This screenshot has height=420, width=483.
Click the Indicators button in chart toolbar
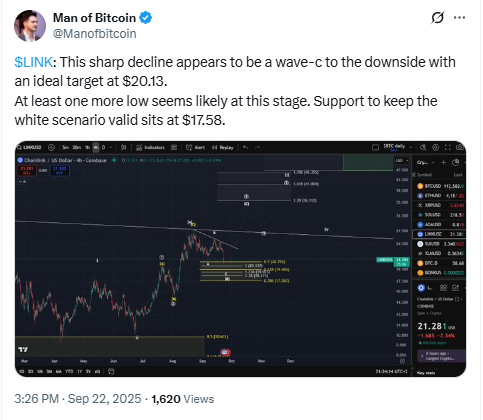click(x=150, y=147)
